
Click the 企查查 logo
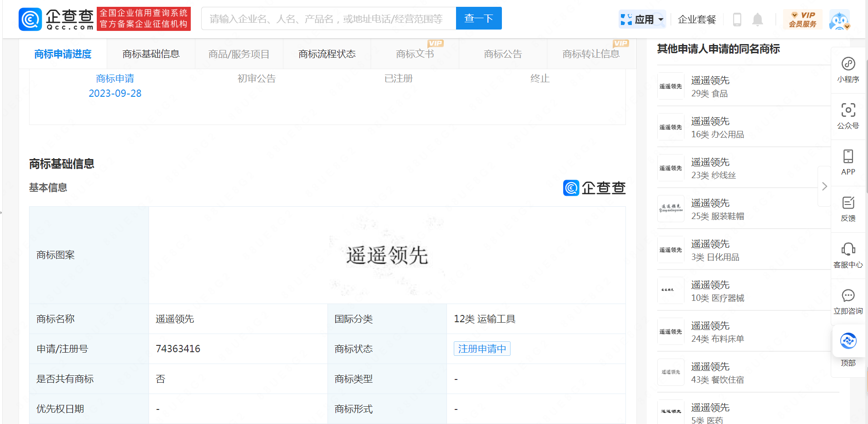coord(56,19)
